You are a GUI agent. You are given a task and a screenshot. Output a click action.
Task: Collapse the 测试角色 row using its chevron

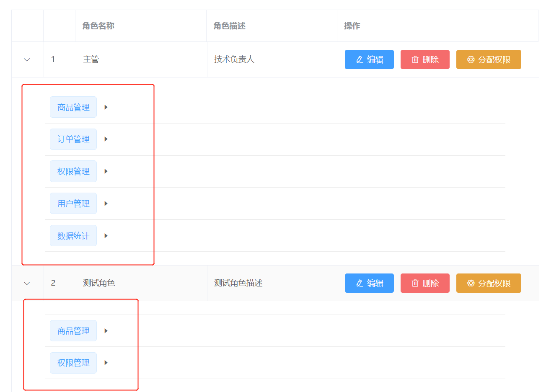tap(27, 283)
